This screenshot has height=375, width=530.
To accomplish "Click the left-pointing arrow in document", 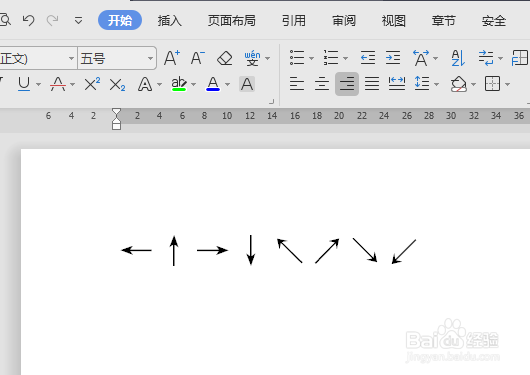I will (136, 251).
